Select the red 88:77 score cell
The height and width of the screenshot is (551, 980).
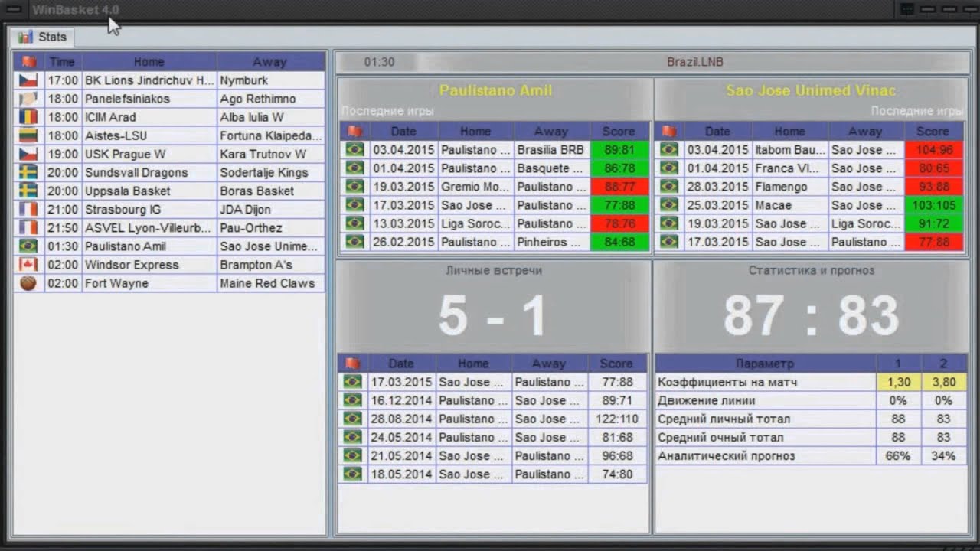coord(619,187)
